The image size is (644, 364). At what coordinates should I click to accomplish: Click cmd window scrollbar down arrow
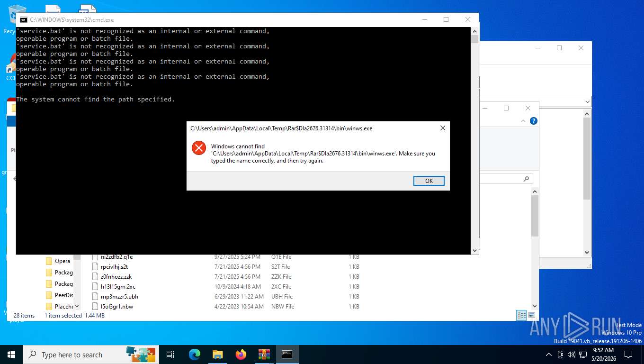click(x=474, y=250)
